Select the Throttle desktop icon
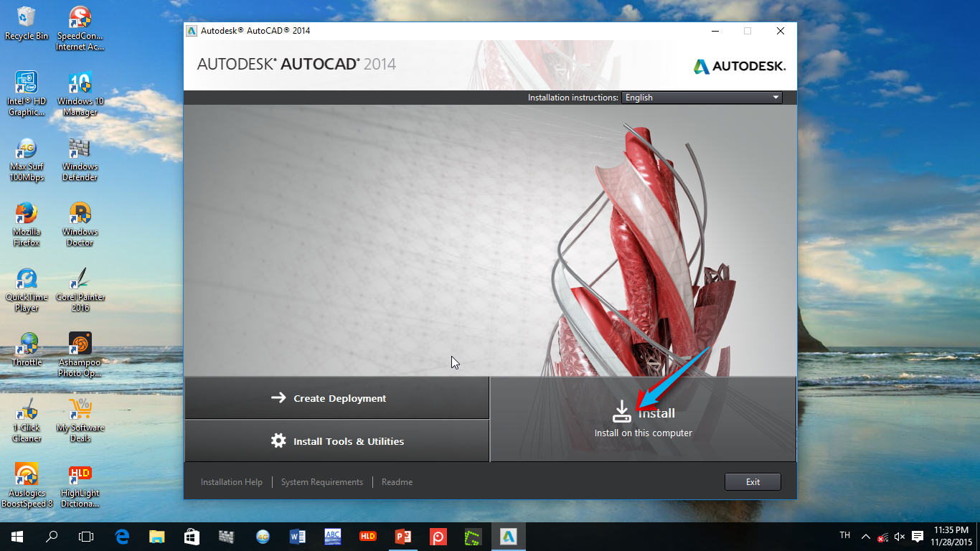The width and height of the screenshot is (980, 551). tap(27, 349)
